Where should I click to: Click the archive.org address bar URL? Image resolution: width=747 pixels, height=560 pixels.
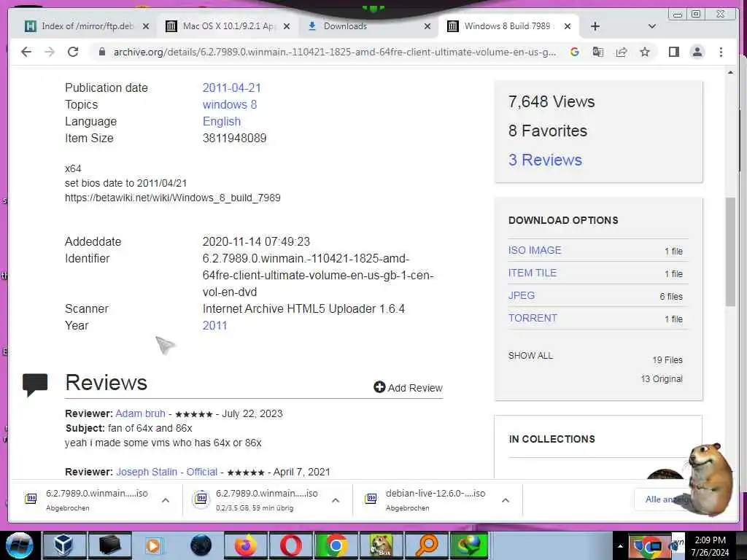pyautogui.click(x=334, y=52)
